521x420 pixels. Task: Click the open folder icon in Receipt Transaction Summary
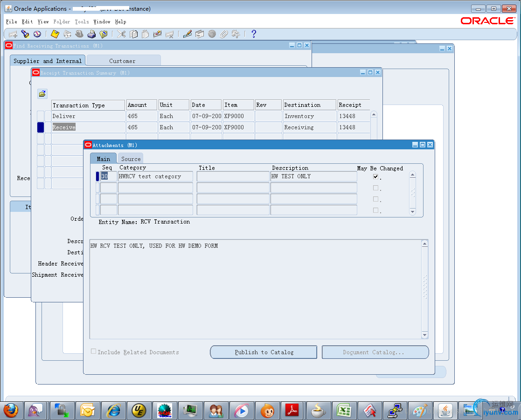tap(42, 94)
